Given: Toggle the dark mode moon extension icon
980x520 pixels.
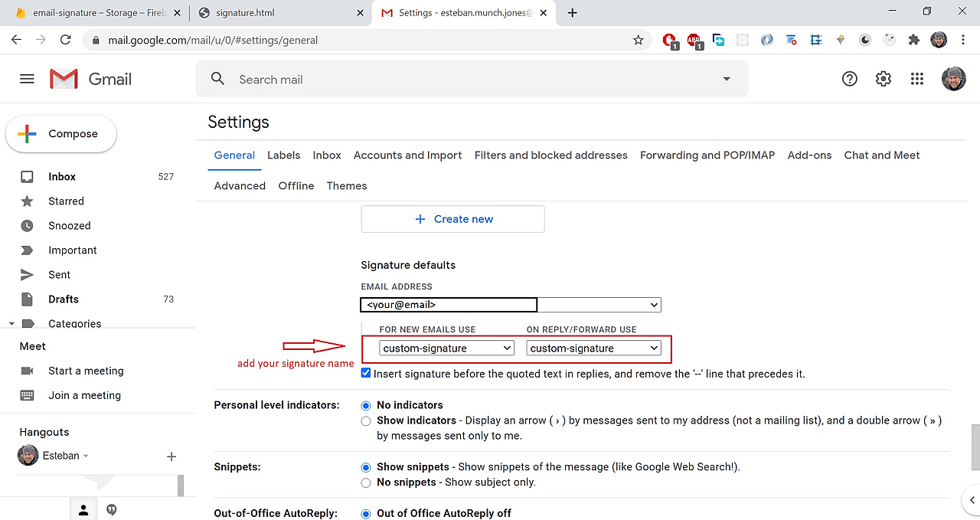Looking at the screenshot, I should (864, 40).
